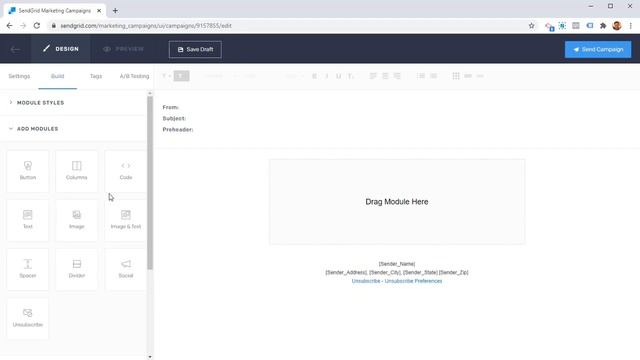
Task: Switch to the Build tab
Action: pyautogui.click(x=58, y=76)
